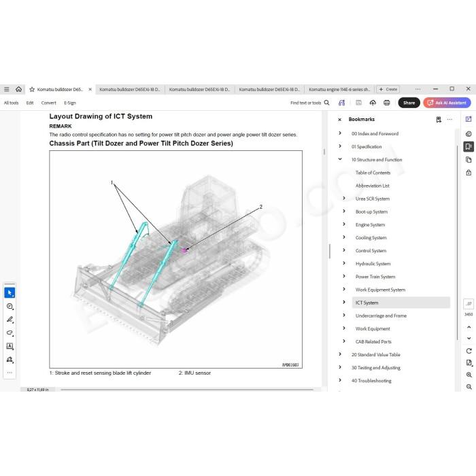The width and height of the screenshot is (476, 476).
Task: Open the window more options ellipsis near minimize
Action: click(418, 89)
